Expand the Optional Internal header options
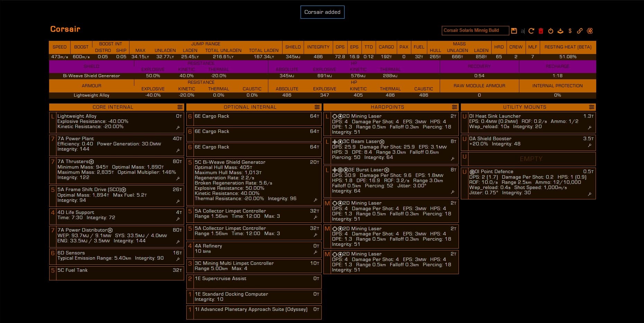 [x=317, y=107]
